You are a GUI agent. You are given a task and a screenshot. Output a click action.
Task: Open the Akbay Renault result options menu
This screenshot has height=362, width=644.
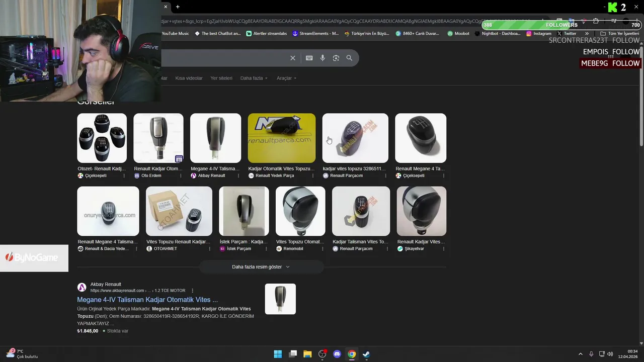[x=192, y=291]
